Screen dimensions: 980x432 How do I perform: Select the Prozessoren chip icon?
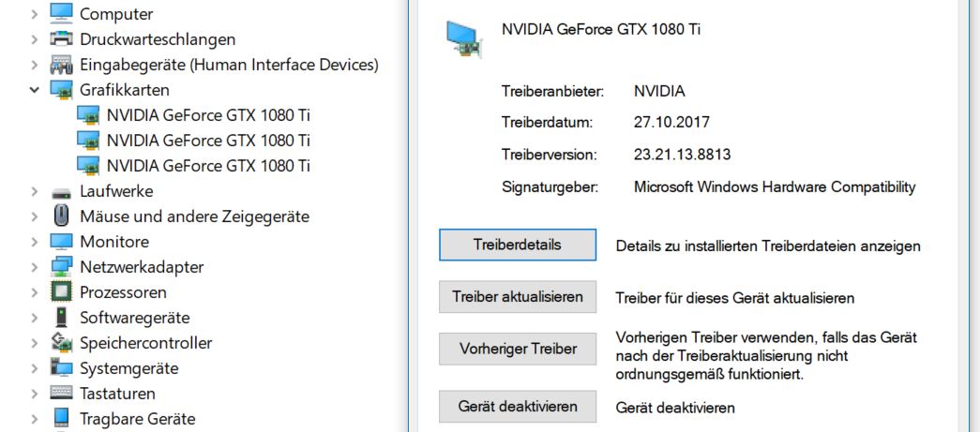point(61,292)
